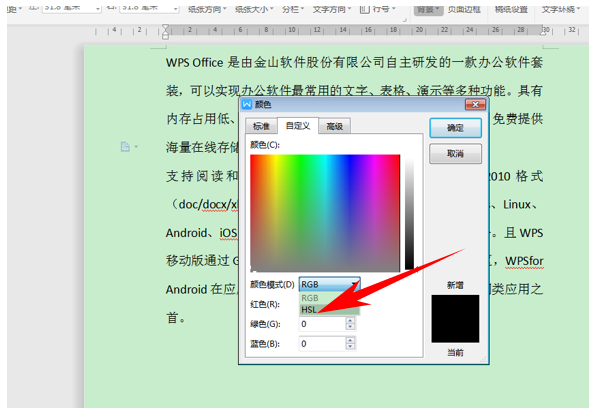Decrease the 绿色(G) value with down arrow
This screenshot has width=594, height=409.
click(350, 327)
